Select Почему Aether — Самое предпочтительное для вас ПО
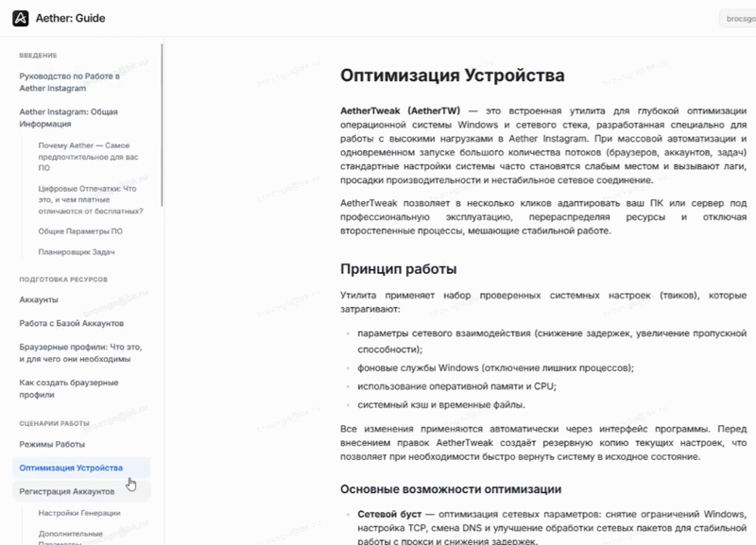Viewport: 756px width, 545px height. [x=88, y=157]
